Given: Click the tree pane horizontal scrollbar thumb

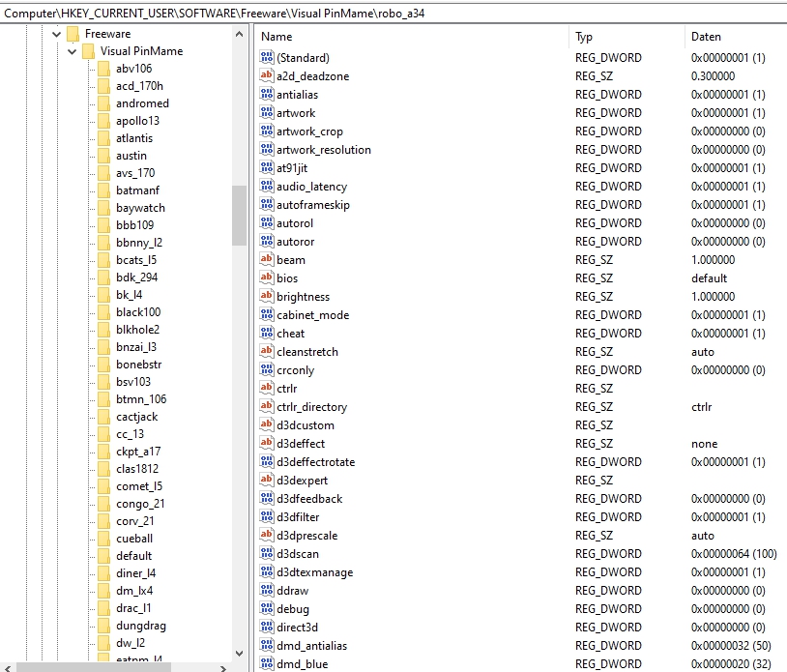Looking at the screenshot, I should pos(94,668).
